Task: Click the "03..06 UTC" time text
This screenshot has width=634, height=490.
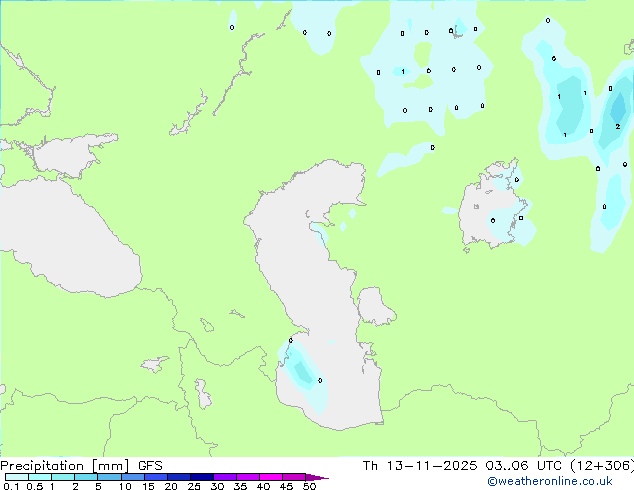Action: 524,466
